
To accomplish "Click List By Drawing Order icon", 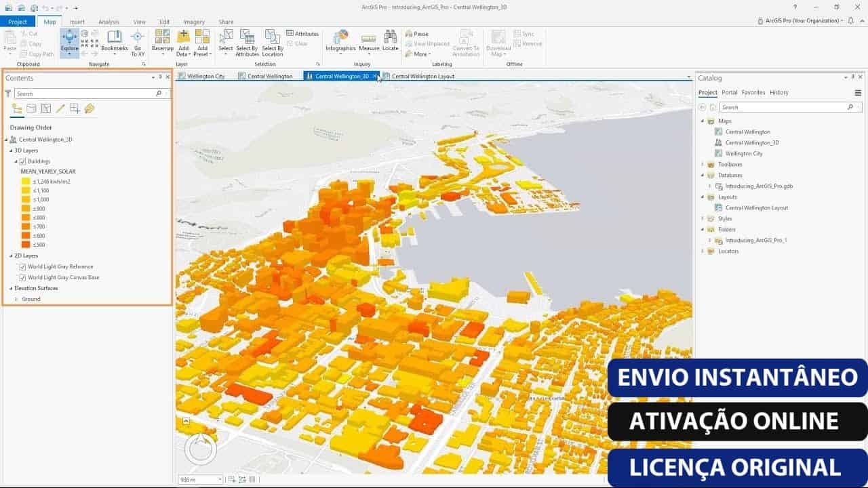I will (x=17, y=108).
